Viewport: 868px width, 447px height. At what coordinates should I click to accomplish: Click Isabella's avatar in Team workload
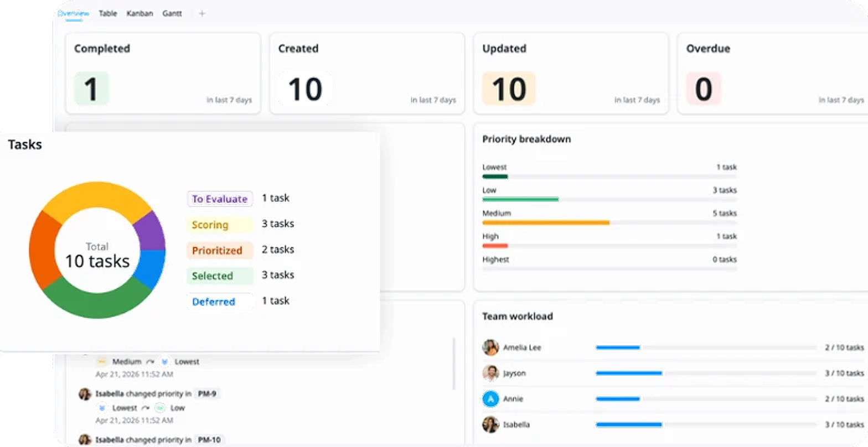490,424
